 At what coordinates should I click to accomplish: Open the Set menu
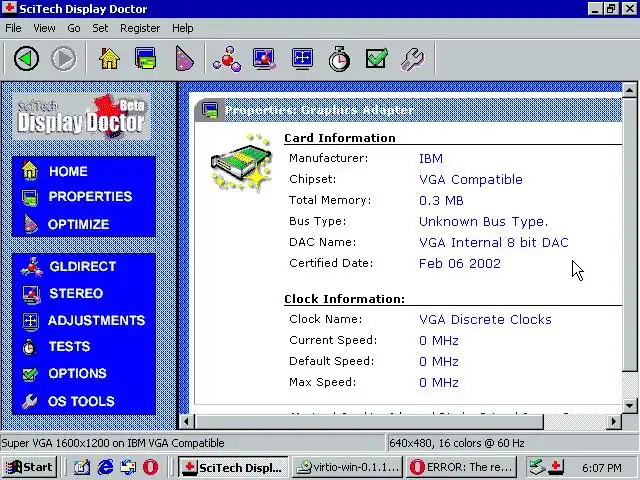[100, 28]
